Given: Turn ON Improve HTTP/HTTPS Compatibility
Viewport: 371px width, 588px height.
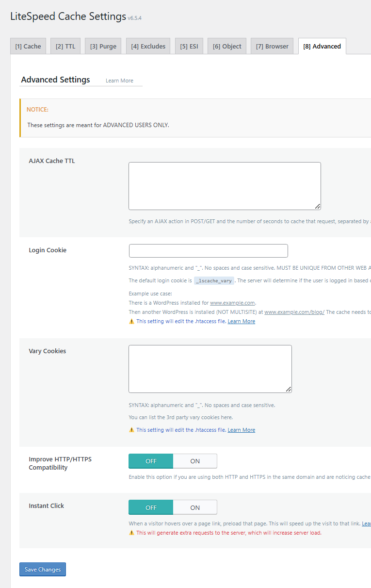Looking at the screenshot, I should click(x=195, y=461).
